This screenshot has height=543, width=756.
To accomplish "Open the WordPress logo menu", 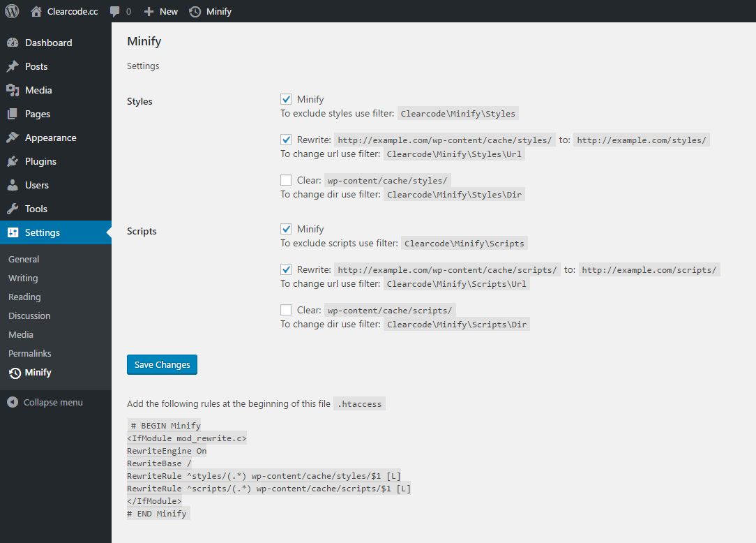I will [12, 11].
